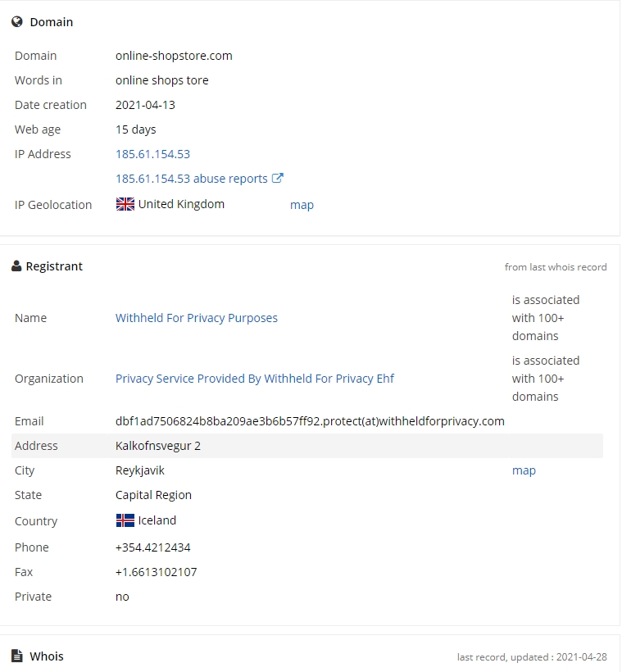
Task: Click the fax number +1.6613102107
Action: (156, 572)
